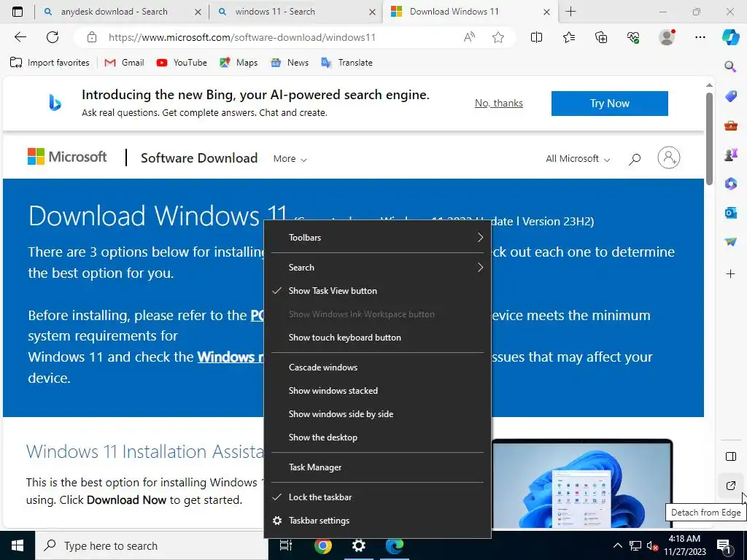Open the sidebar layout icon above Detach
Image resolution: width=747 pixels, height=560 pixels.
(730, 456)
